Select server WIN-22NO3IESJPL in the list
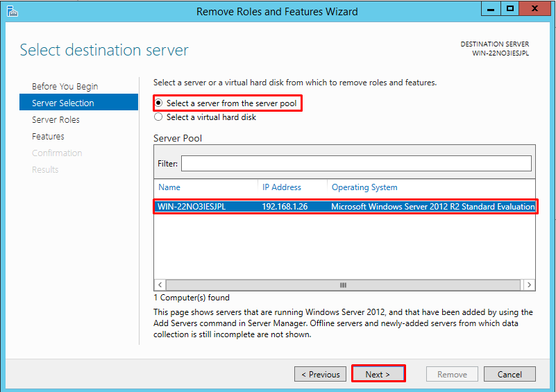 192,207
